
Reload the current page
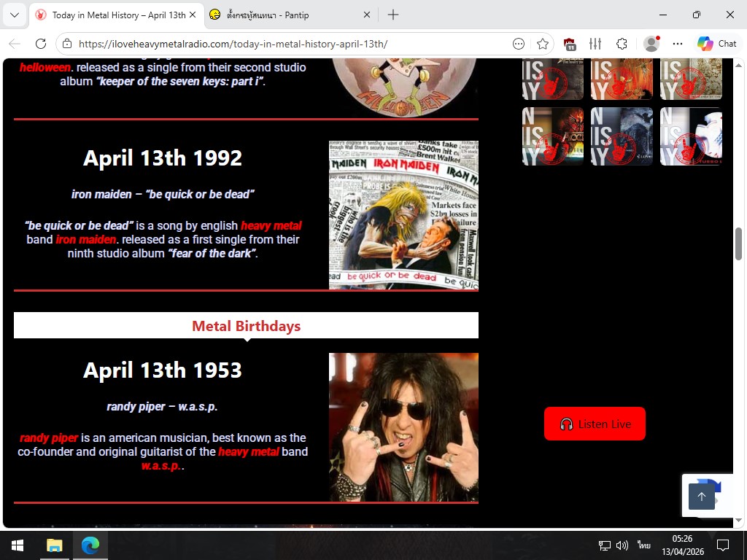41,44
